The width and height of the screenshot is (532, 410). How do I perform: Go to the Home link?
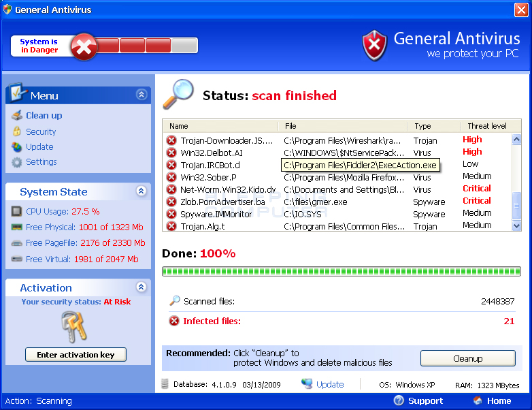[499, 401]
